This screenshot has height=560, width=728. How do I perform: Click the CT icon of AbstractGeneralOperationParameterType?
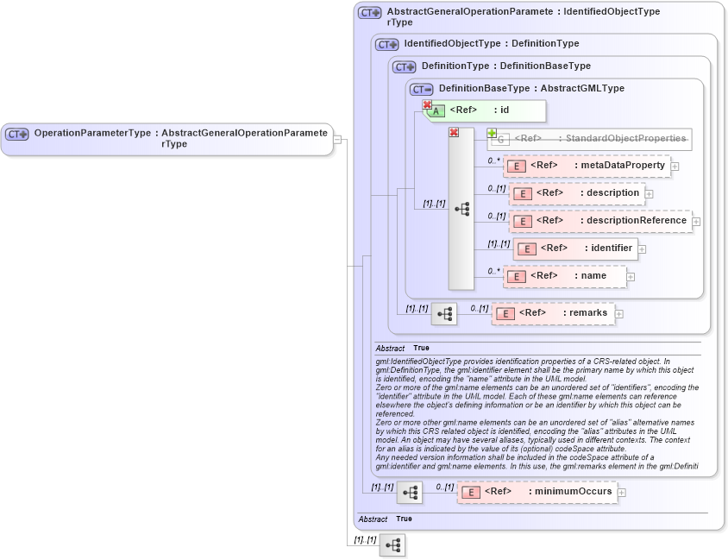(x=369, y=13)
